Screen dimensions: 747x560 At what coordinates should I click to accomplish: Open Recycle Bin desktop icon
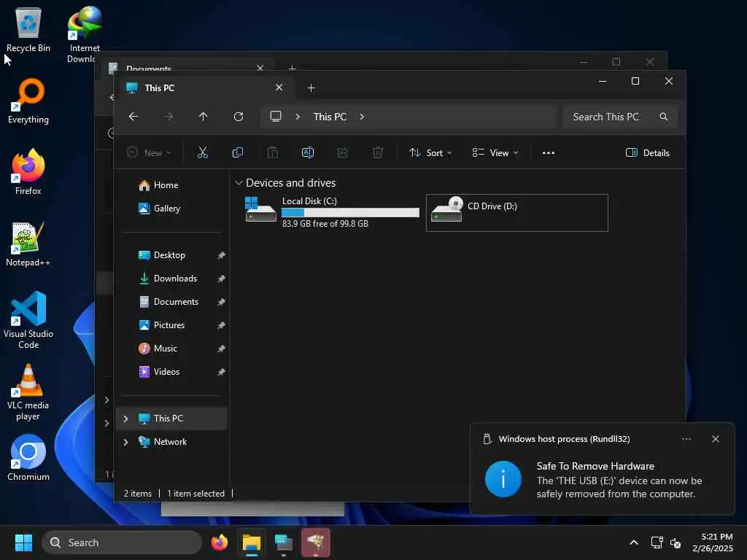[x=28, y=30]
